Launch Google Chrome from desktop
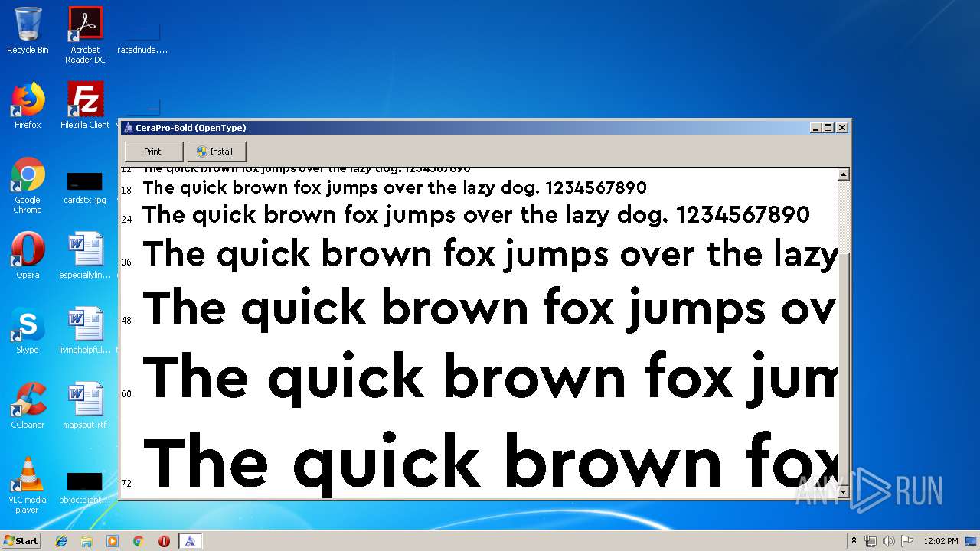This screenshot has height=551, width=980. pyautogui.click(x=28, y=185)
